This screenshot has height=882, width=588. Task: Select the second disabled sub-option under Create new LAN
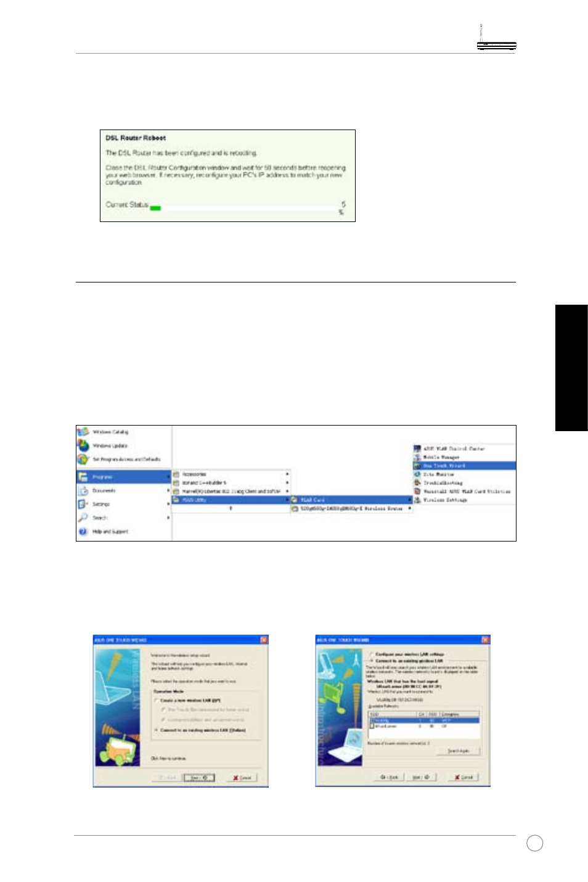163,720
